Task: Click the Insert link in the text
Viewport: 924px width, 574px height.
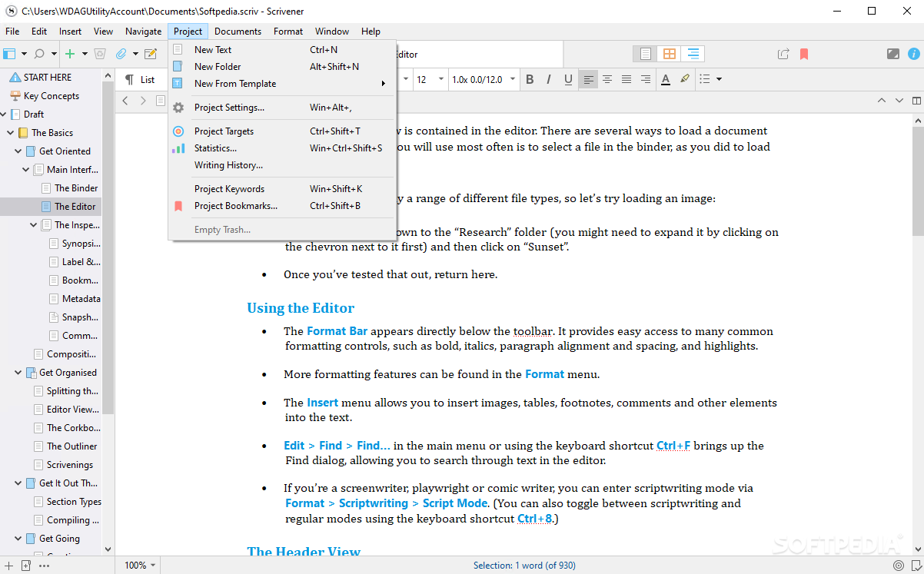Action: 322,403
